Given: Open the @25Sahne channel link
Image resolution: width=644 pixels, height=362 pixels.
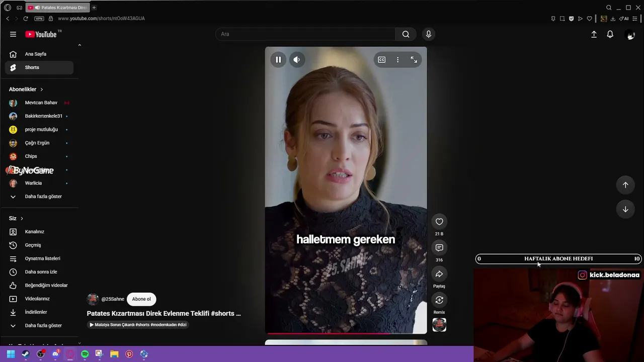Looking at the screenshot, I should [x=113, y=299].
